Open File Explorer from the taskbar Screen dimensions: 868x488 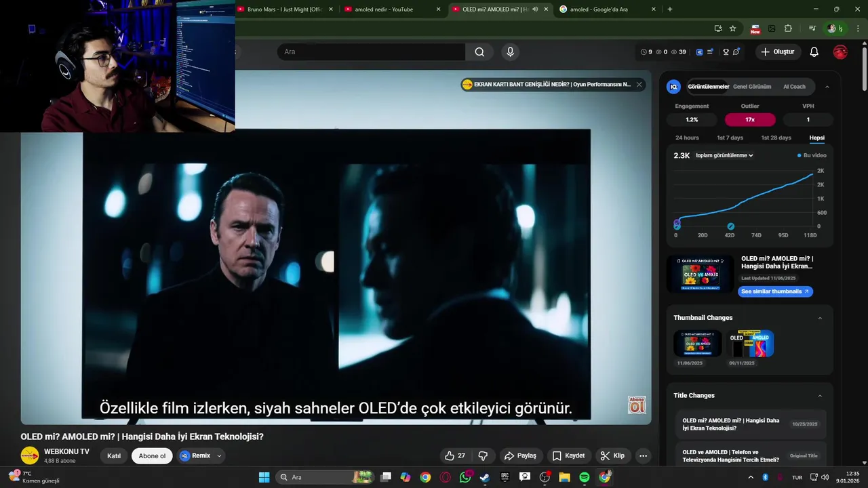point(564,477)
